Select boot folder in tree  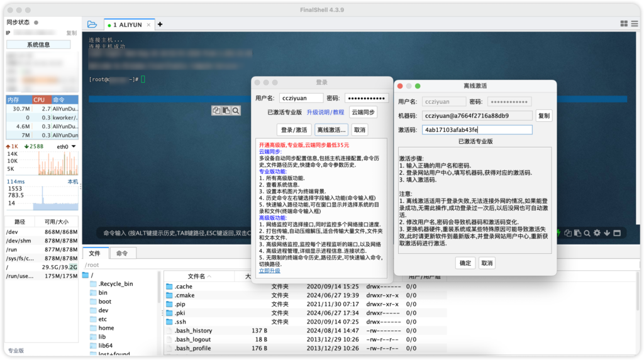[x=101, y=302]
